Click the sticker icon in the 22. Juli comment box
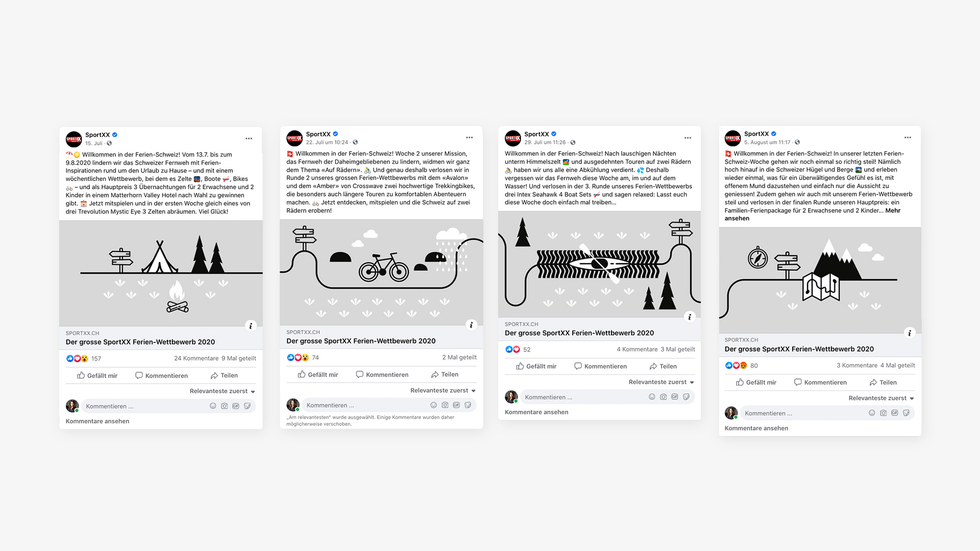The height and width of the screenshot is (551, 980). (468, 405)
